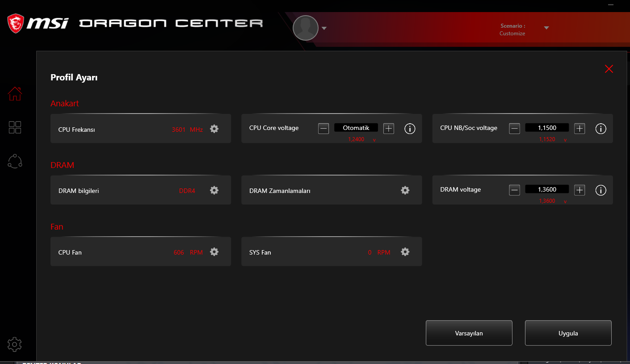Show CPU Core voltage info
Viewport: 630px width, 364px height.
410,129
